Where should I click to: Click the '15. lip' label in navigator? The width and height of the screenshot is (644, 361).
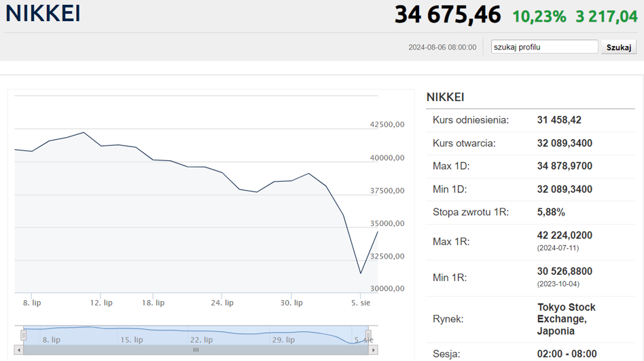pyautogui.click(x=131, y=339)
